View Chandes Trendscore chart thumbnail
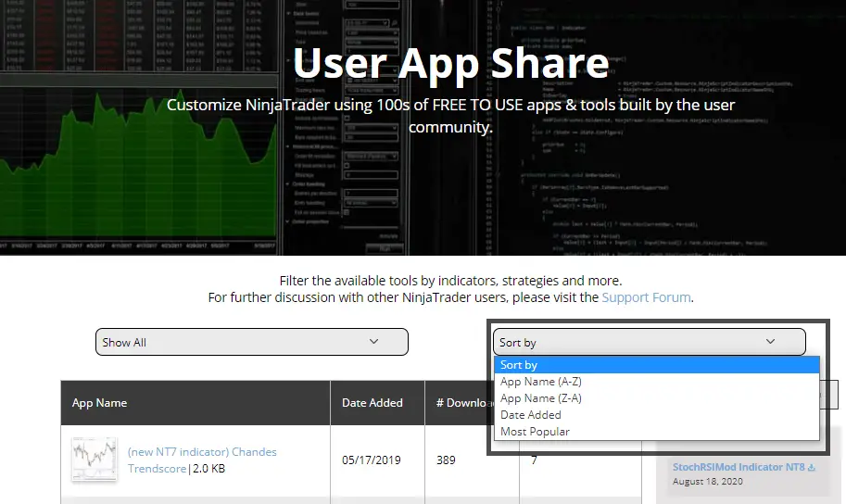This screenshot has width=846, height=504. tap(95, 459)
